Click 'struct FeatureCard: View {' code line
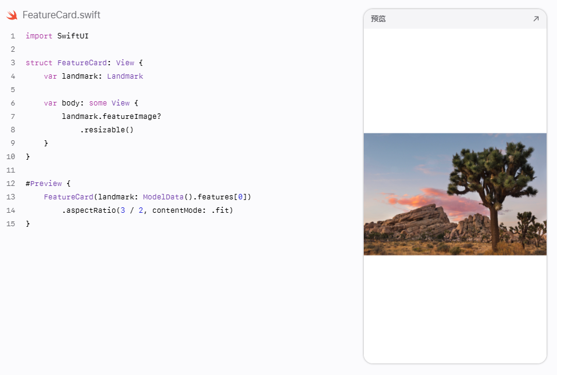The height and width of the screenshot is (375, 588). (x=84, y=63)
